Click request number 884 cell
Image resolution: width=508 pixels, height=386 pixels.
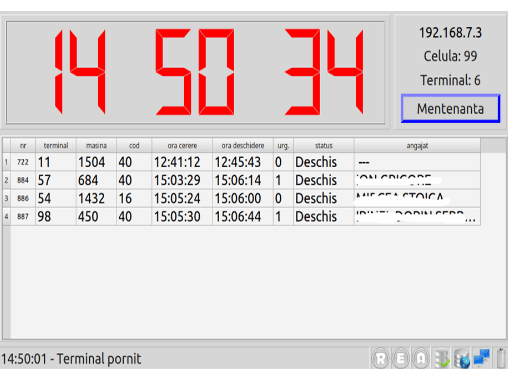point(23,180)
